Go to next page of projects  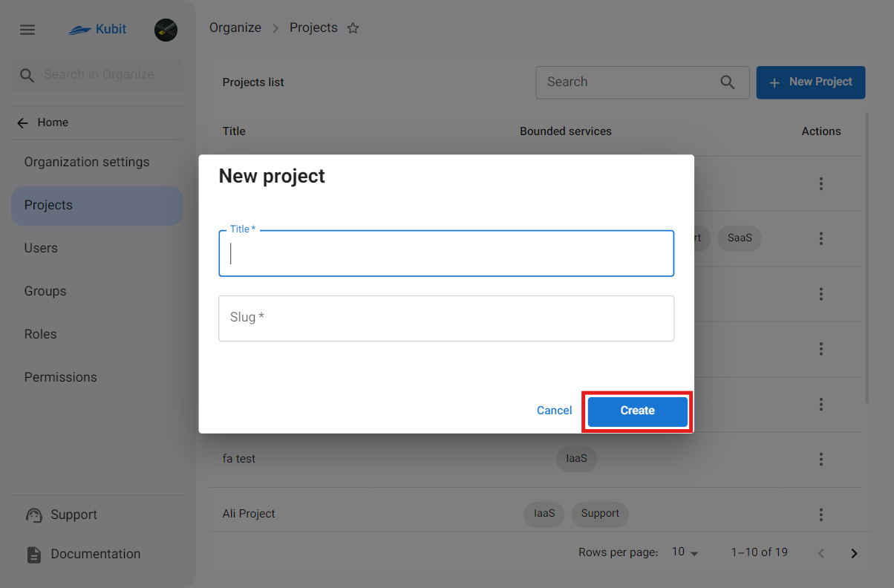click(854, 553)
